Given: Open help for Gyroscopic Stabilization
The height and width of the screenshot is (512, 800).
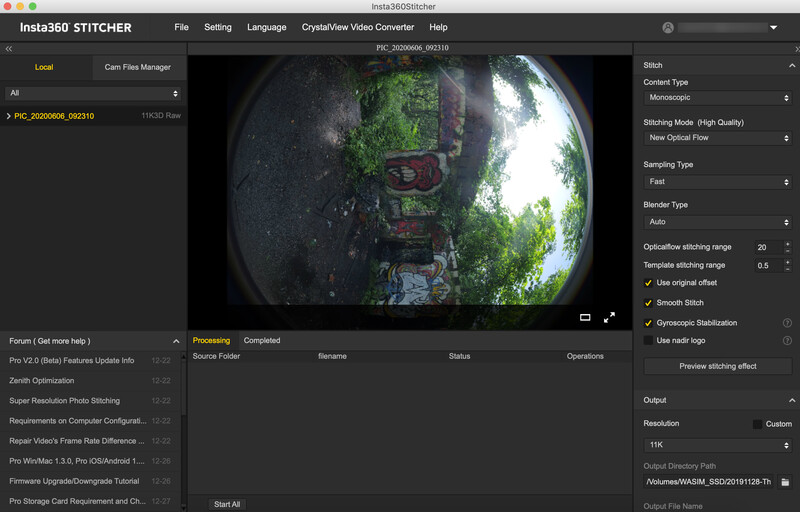Looking at the screenshot, I should point(787,323).
